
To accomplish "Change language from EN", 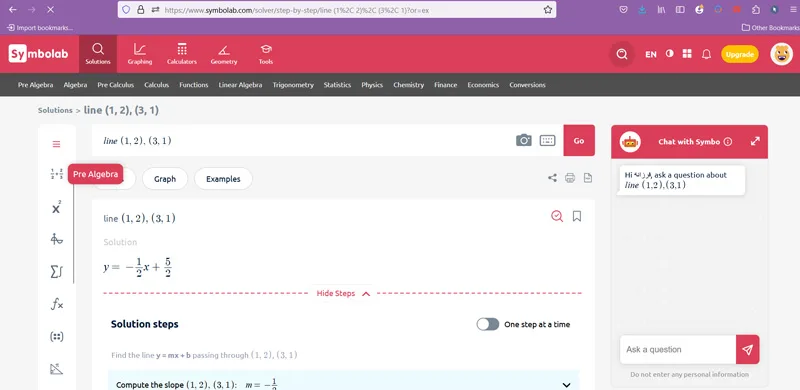I will tap(651, 54).
